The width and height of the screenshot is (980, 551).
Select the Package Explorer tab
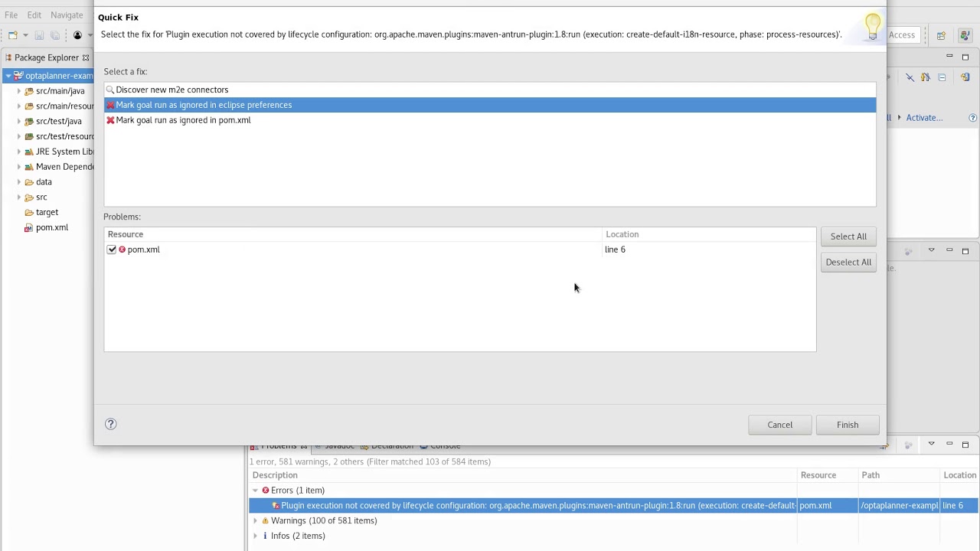(x=46, y=57)
